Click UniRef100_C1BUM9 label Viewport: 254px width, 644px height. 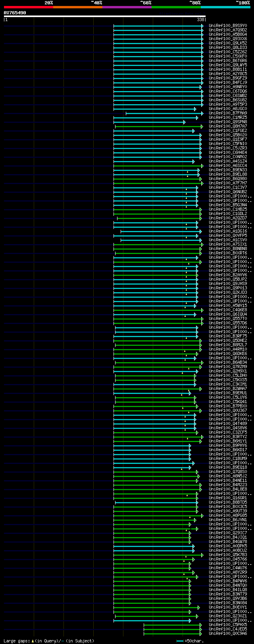tap(228, 459)
